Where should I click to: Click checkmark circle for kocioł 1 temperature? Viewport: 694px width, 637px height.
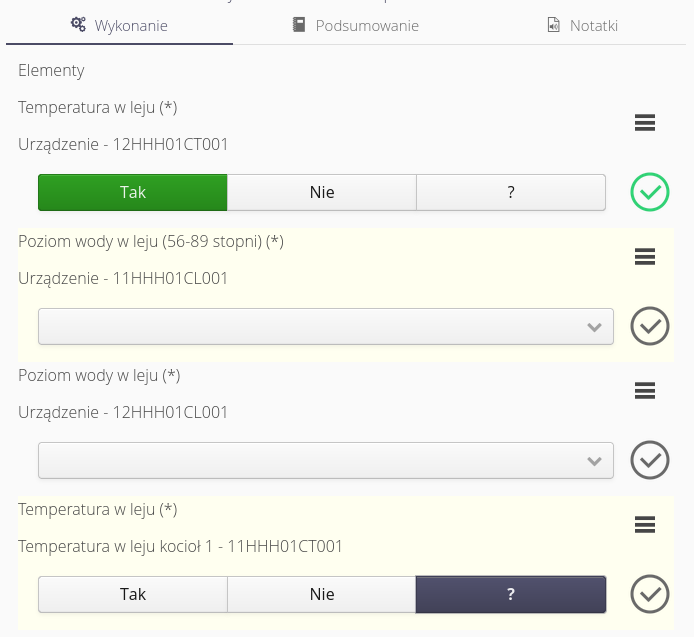pyautogui.click(x=649, y=594)
